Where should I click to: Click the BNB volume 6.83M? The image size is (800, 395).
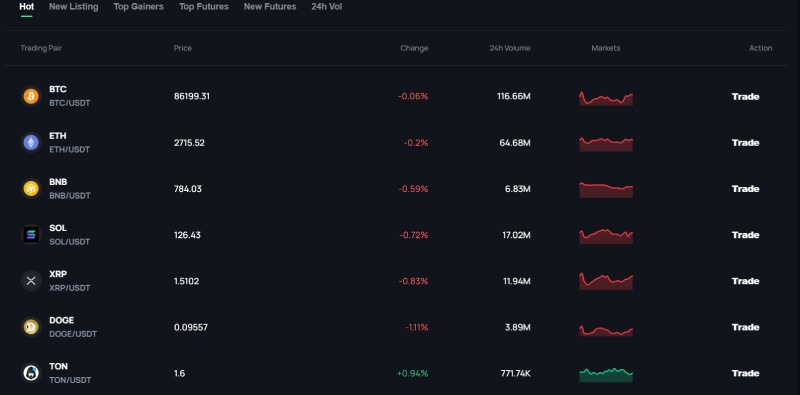[x=518, y=189]
